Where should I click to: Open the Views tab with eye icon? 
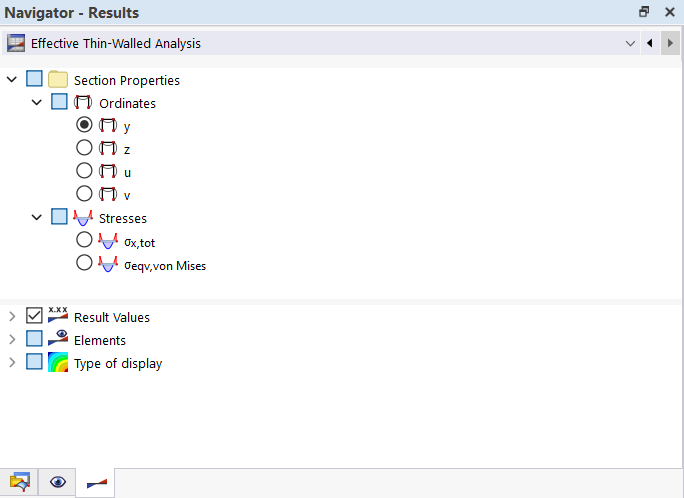click(x=58, y=482)
